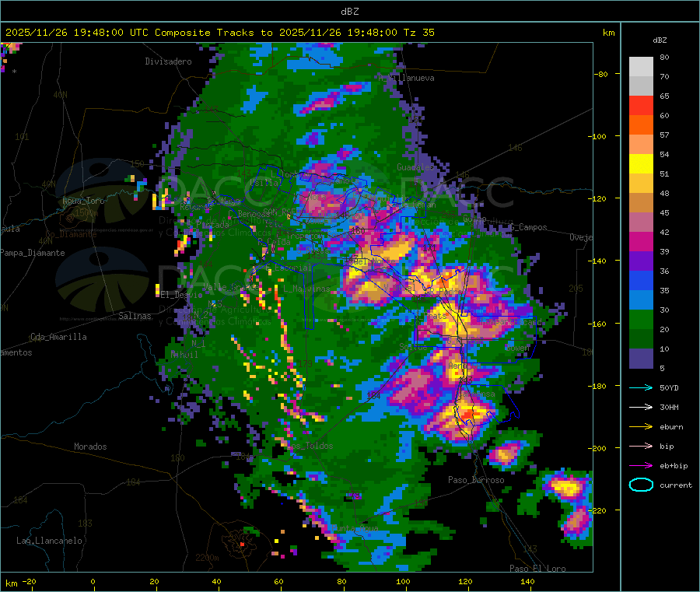Click the Punta_Agua map label
Image resolution: width=700 pixels, height=592 pixels.
click(x=355, y=528)
